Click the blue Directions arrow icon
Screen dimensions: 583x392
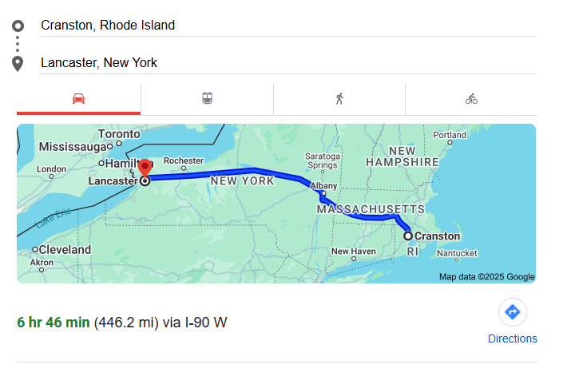pyautogui.click(x=513, y=312)
